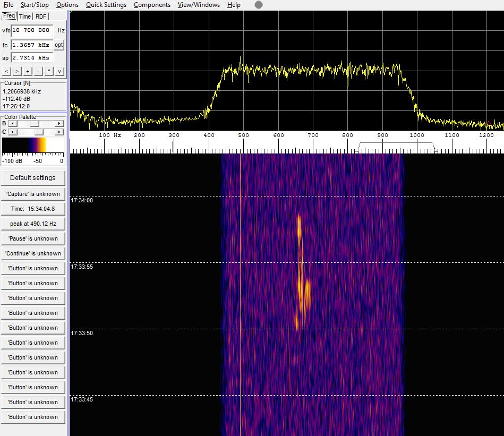
Task: Click the fc center frequency field
Action: [31, 45]
